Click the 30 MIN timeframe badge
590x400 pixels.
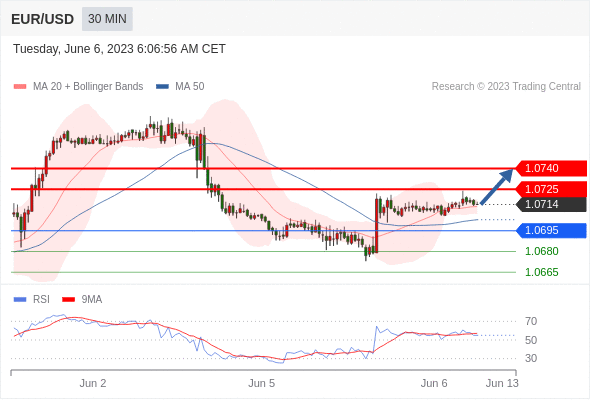107,19
